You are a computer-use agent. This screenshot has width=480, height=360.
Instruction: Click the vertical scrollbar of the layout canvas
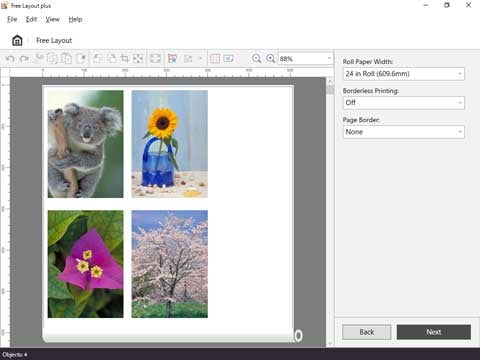coord(330,212)
